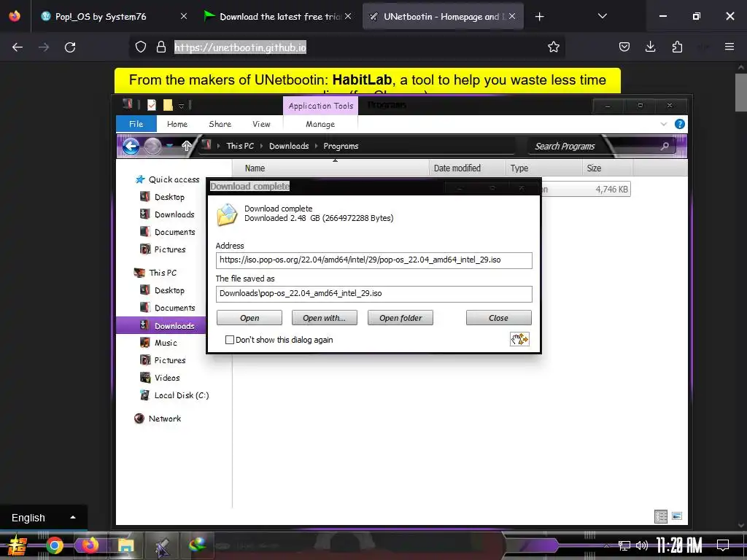Open the Firefox hamburger application menu
This screenshot has height=560, width=747.
pos(729,47)
